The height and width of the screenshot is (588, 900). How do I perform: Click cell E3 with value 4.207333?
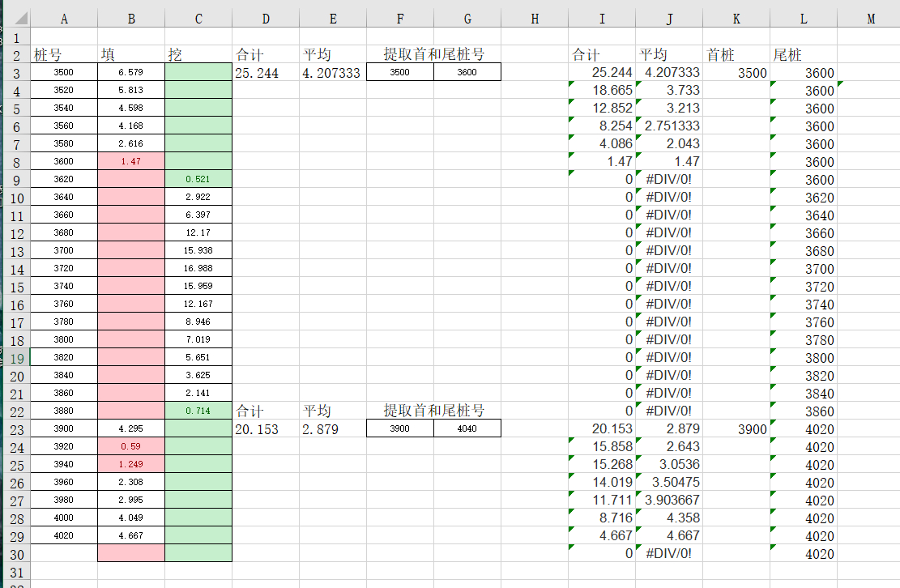333,72
